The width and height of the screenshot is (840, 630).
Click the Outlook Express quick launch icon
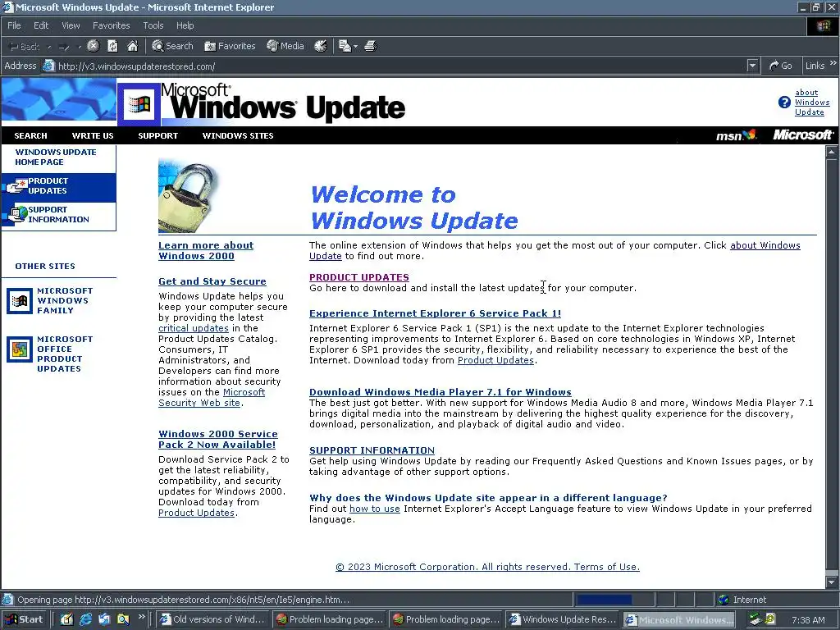[104, 619]
